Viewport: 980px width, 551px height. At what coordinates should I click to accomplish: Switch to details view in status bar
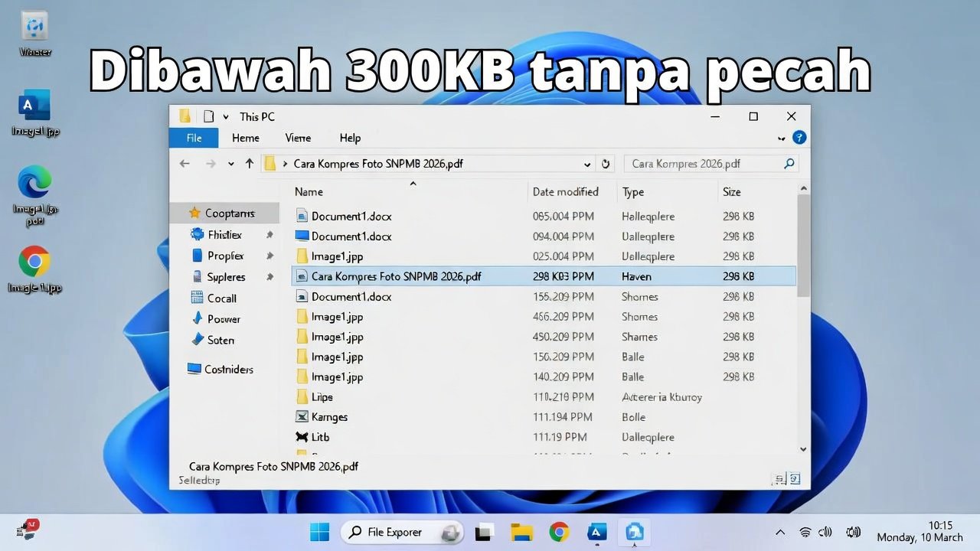tap(779, 480)
